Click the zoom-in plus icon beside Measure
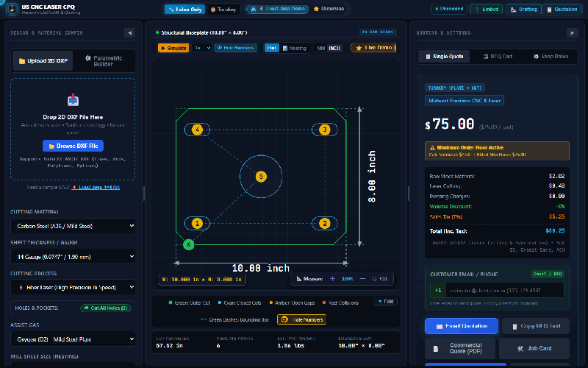 (x=332, y=279)
